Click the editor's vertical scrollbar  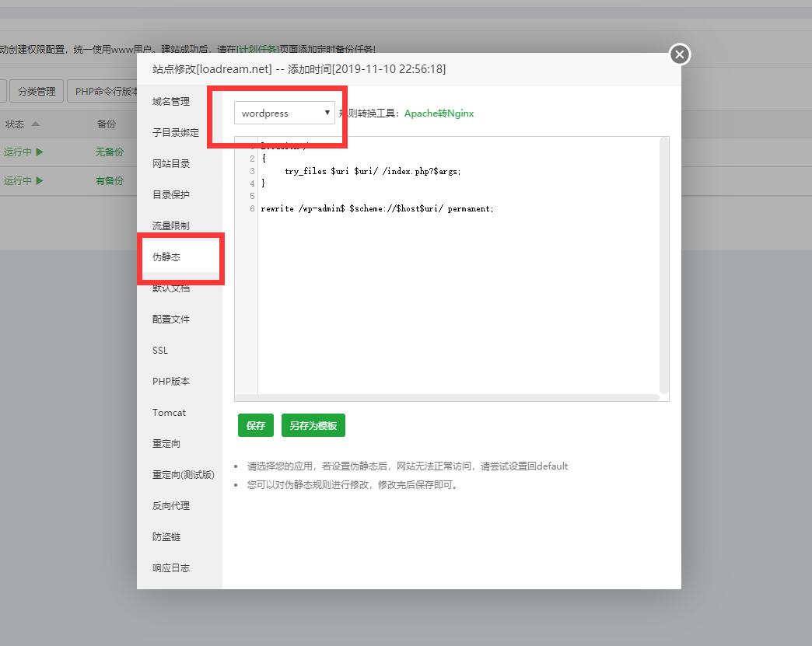click(664, 266)
